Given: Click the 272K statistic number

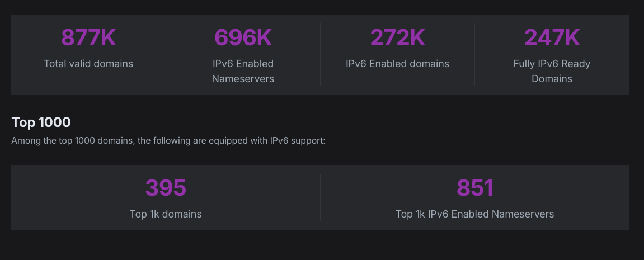Looking at the screenshot, I should pyautogui.click(x=397, y=37).
